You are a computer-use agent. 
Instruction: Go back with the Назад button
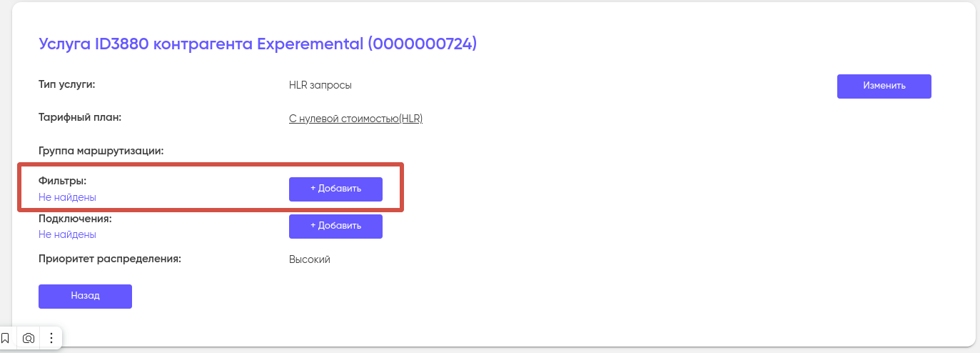point(85,296)
